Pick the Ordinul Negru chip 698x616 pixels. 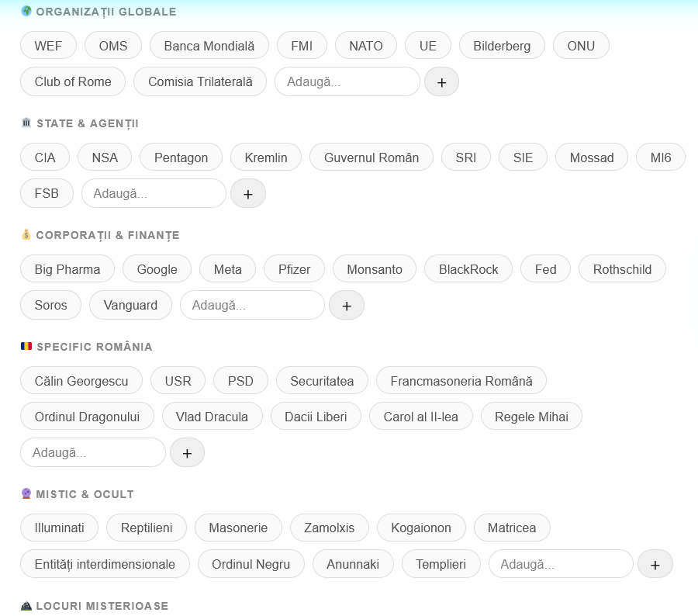[251, 564]
